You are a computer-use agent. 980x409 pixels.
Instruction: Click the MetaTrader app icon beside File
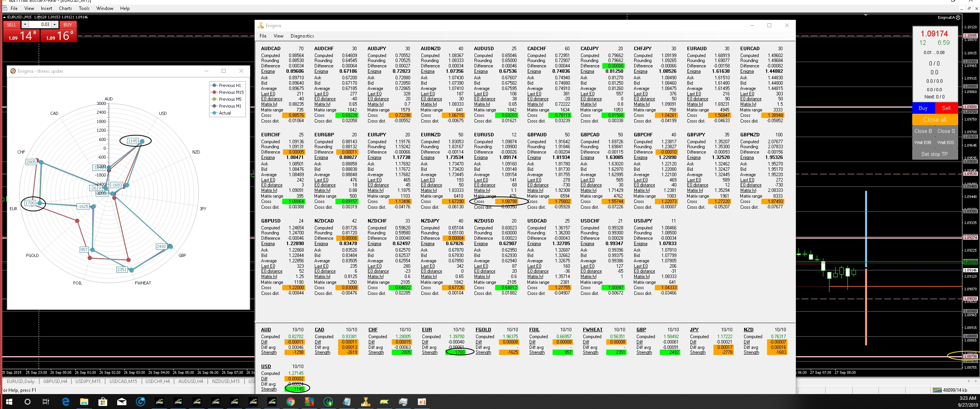pos(5,8)
